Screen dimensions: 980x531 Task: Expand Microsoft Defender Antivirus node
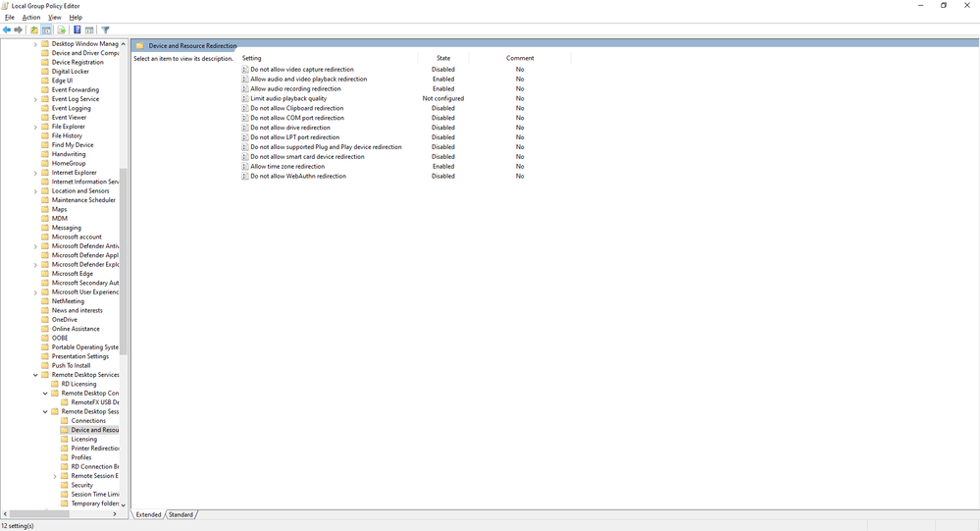(x=35, y=246)
